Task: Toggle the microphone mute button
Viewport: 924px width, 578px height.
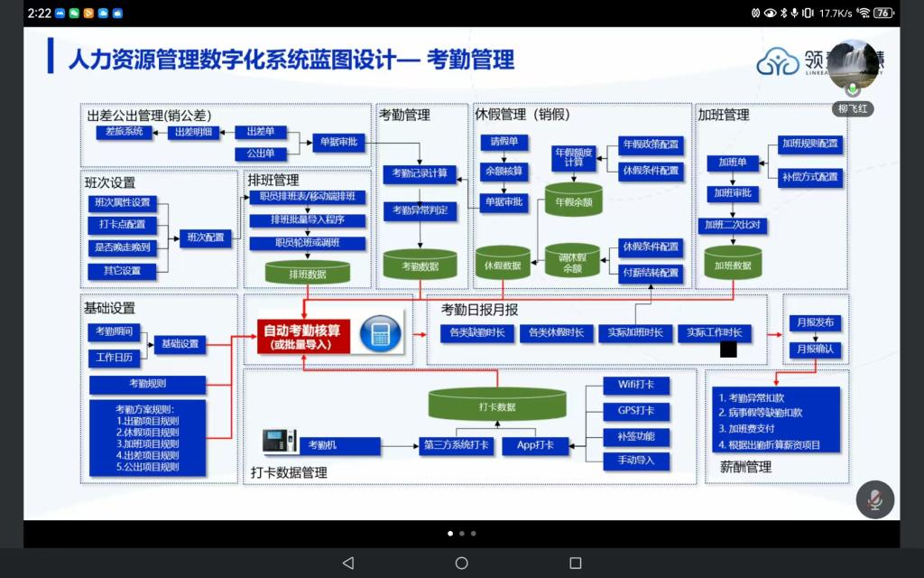Action: pos(874,499)
